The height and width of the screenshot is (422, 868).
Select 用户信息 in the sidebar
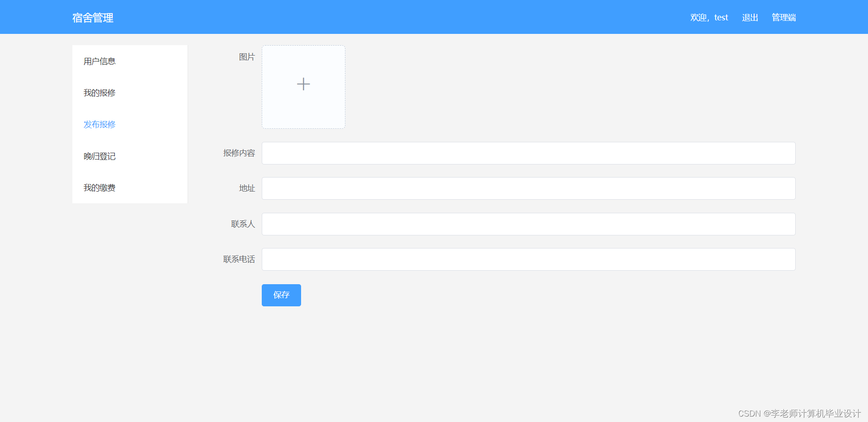(x=99, y=61)
